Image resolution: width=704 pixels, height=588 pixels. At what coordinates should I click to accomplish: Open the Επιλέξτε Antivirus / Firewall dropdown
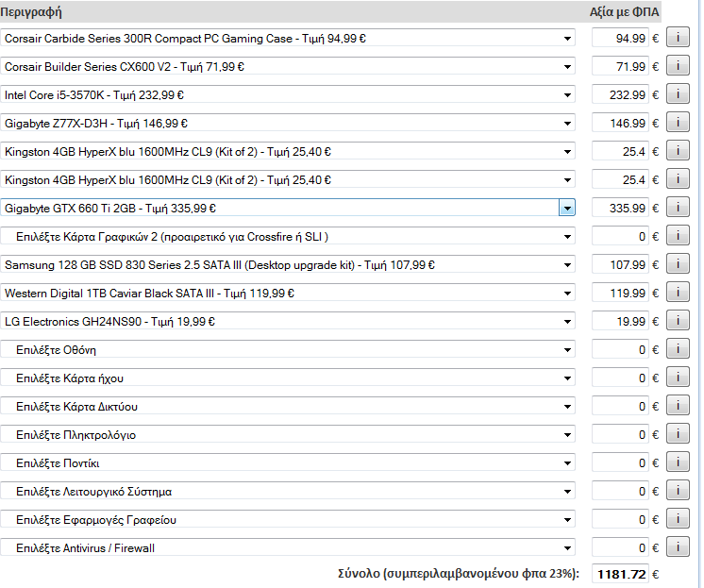[287, 548]
